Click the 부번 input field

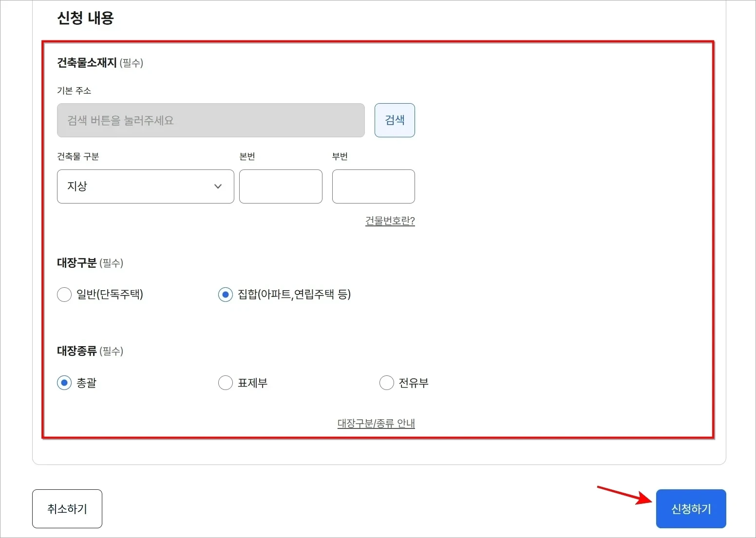coord(373,186)
